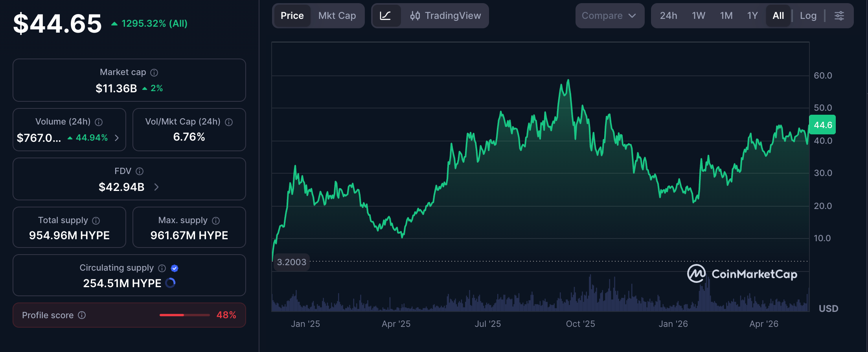The width and height of the screenshot is (868, 352).
Task: Switch to TradingView chart mode
Action: coord(445,16)
